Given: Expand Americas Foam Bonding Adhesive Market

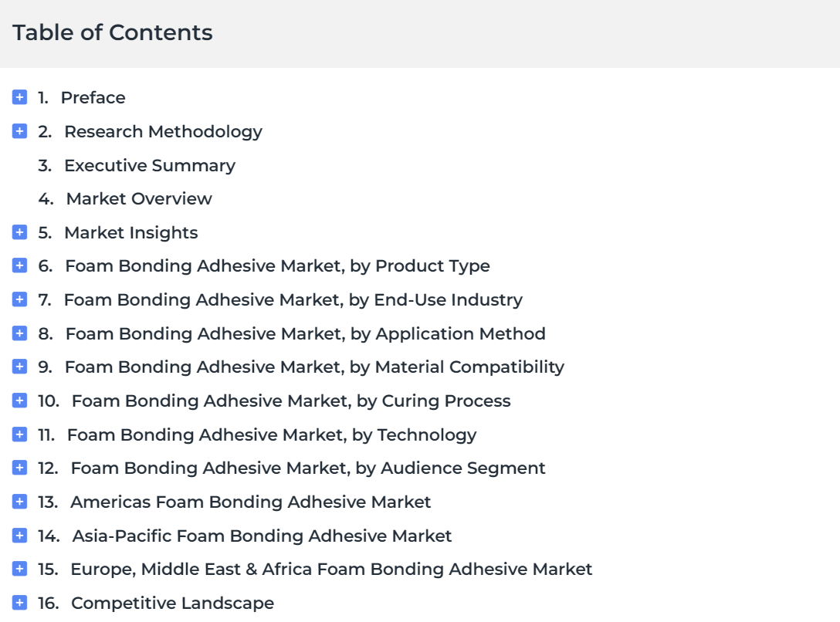Looking at the screenshot, I should [20, 501].
